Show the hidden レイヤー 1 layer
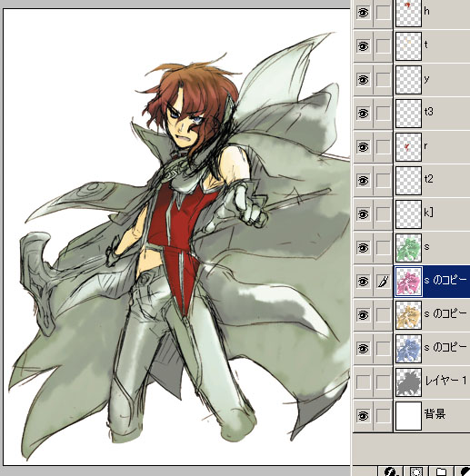 [x=363, y=382]
